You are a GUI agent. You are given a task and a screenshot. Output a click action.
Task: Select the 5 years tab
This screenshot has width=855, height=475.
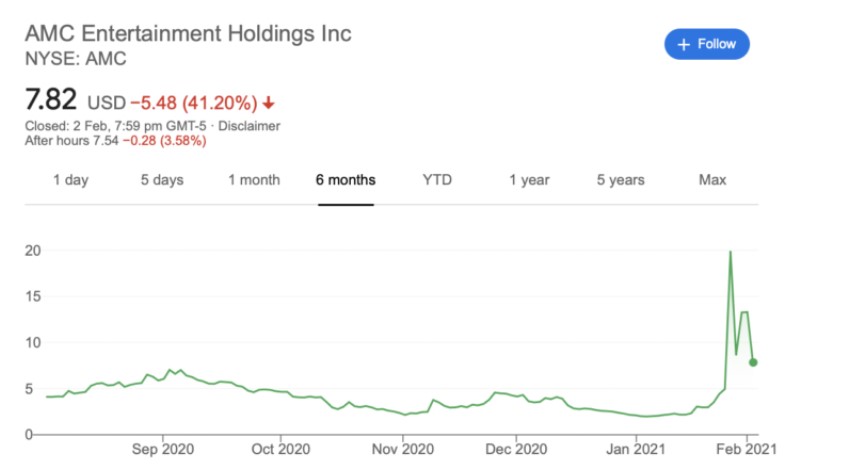pyautogui.click(x=621, y=180)
